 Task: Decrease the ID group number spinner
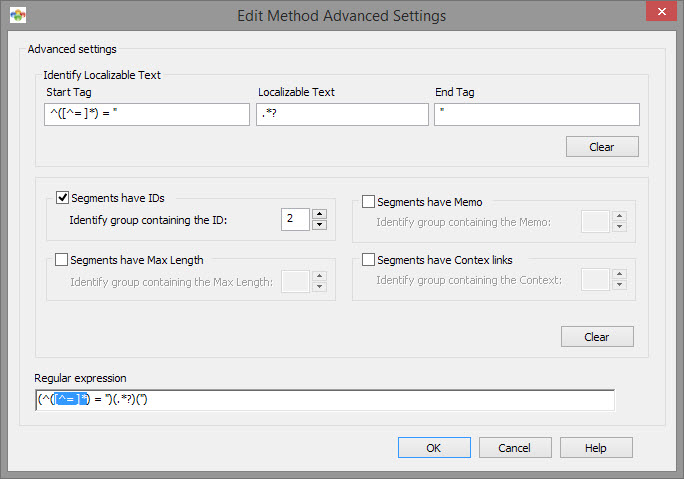pos(320,225)
